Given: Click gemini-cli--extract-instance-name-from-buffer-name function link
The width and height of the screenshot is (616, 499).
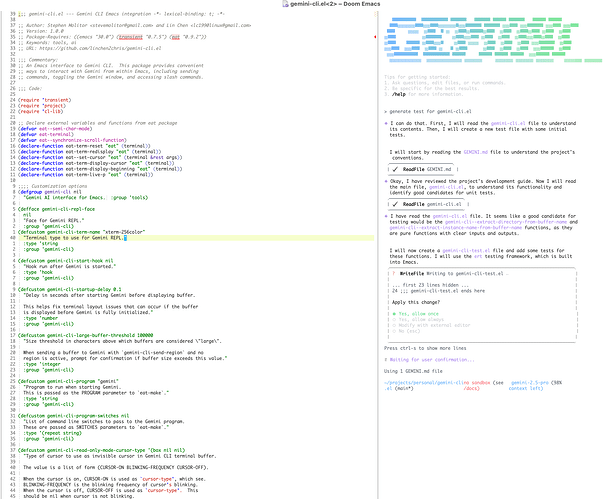Looking at the screenshot, I should tap(456, 227).
